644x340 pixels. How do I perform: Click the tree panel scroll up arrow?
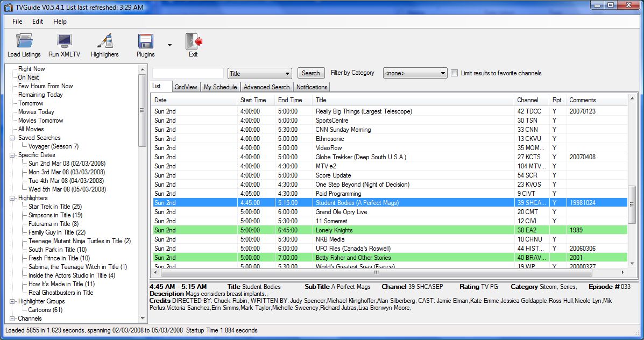pos(143,69)
